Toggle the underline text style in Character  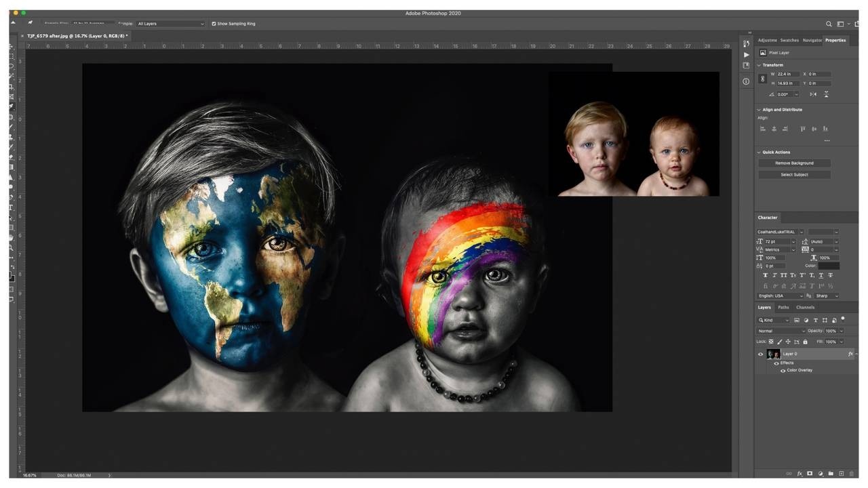click(821, 276)
